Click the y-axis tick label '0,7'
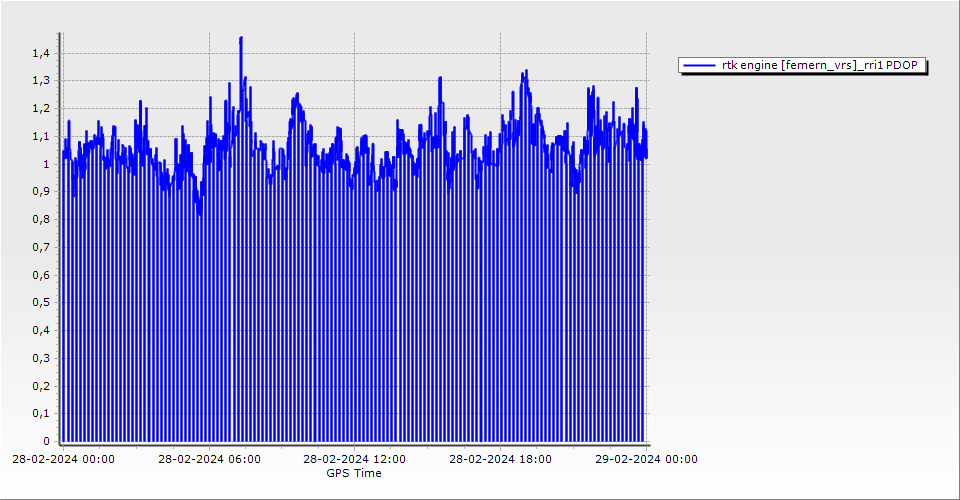Image resolution: width=960 pixels, height=500 pixels. pyautogui.click(x=41, y=247)
